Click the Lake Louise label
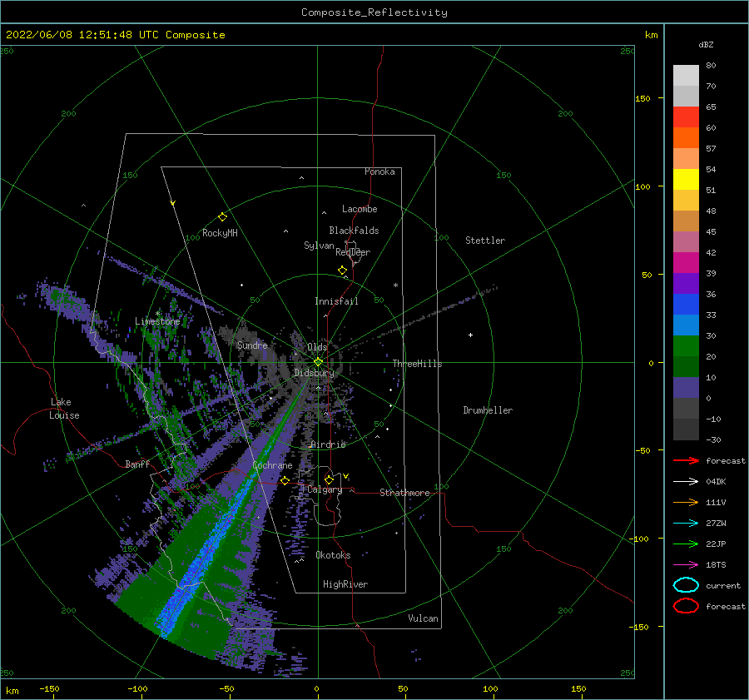This screenshot has width=749, height=700. pyautogui.click(x=64, y=409)
